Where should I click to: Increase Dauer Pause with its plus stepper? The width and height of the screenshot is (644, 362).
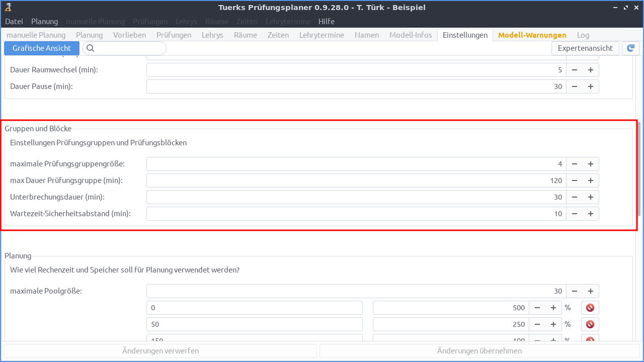tap(590, 86)
